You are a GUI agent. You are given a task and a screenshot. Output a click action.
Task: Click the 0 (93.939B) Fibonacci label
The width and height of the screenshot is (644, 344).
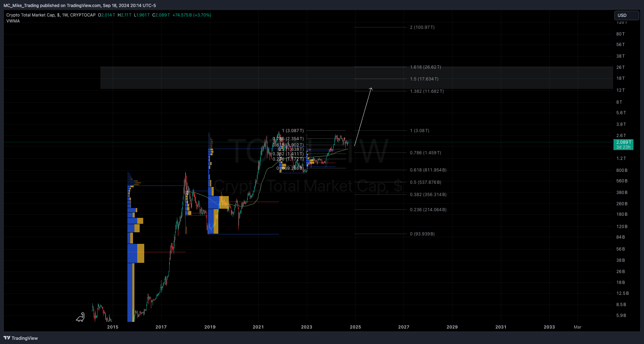[x=422, y=234]
